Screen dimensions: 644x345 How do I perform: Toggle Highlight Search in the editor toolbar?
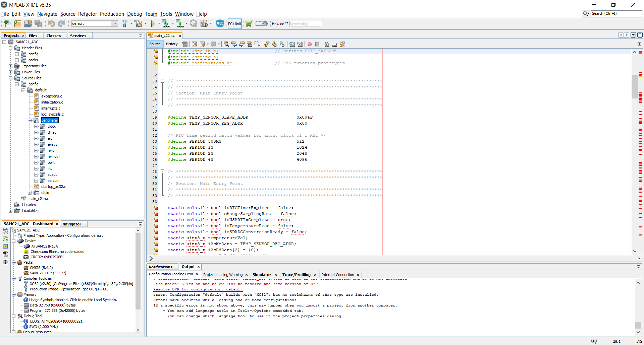pyautogui.click(x=250, y=44)
